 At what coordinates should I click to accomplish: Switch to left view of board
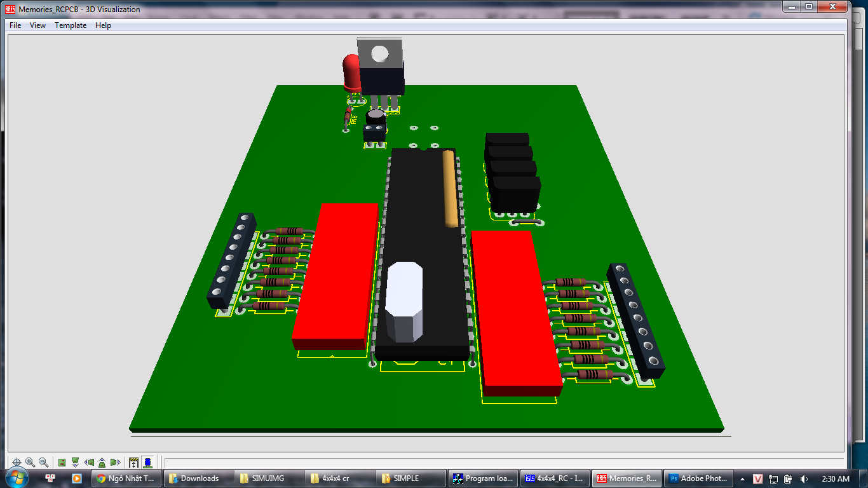[89, 463]
